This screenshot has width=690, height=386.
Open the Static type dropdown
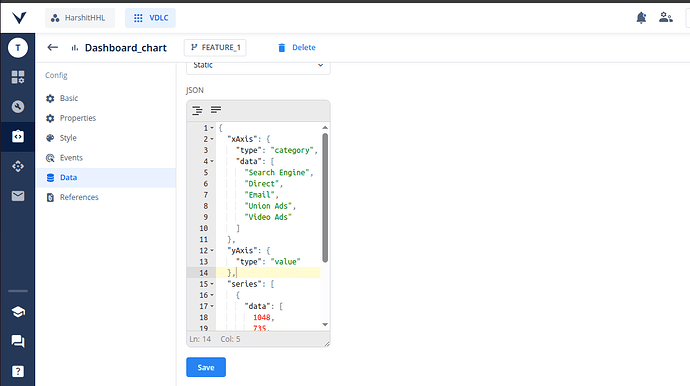(x=258, y=66)
